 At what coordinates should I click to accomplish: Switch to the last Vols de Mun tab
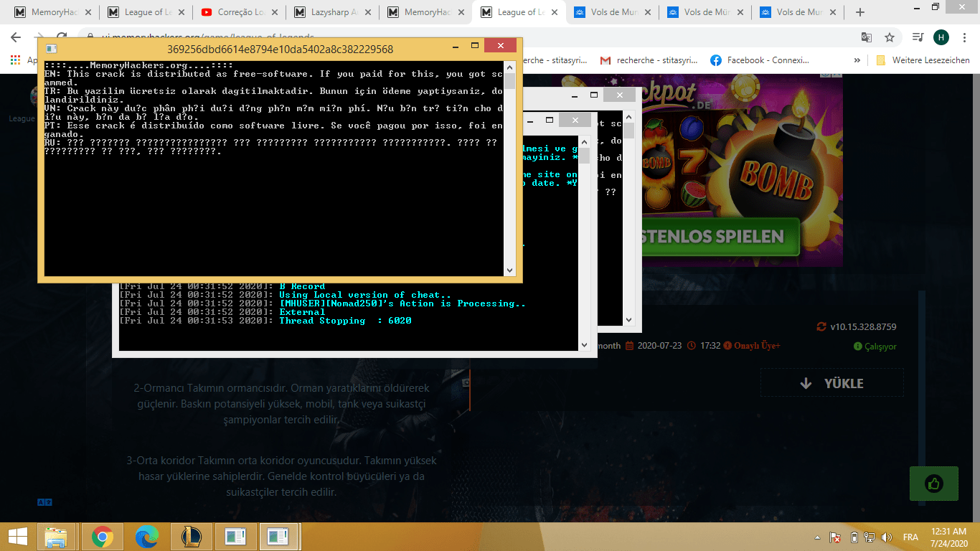click(799, 12)
